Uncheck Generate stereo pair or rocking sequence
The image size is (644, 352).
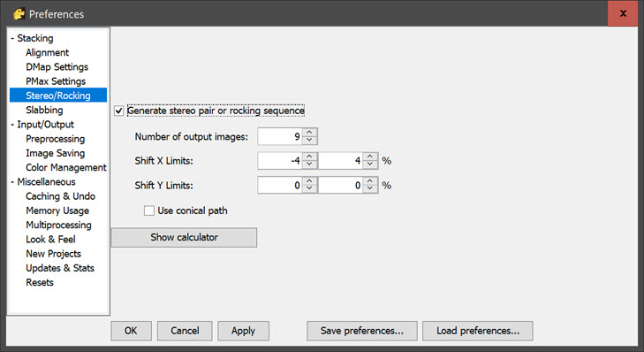118,111
